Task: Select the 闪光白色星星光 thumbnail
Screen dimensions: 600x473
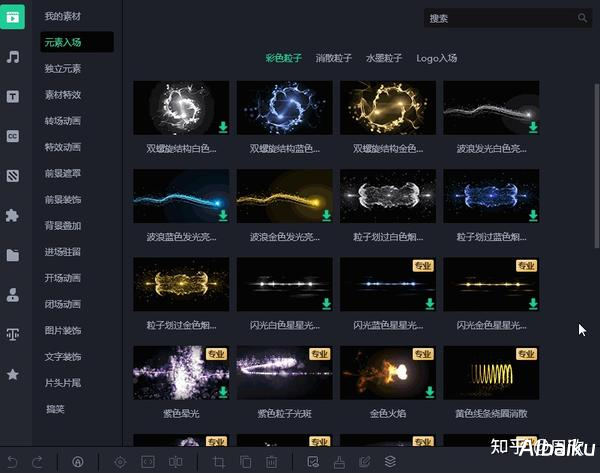Action: coord(284,284)
